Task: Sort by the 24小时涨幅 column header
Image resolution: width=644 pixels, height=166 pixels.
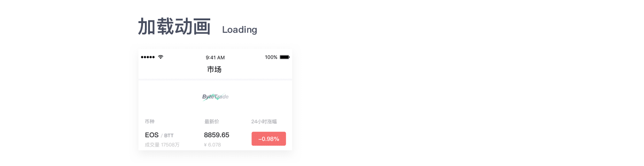Action: click(264, 122)
